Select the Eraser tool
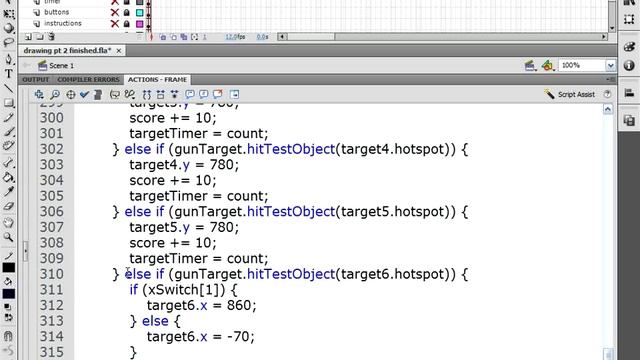The height and width of the screenshot is (360, 640). [9, 206]
